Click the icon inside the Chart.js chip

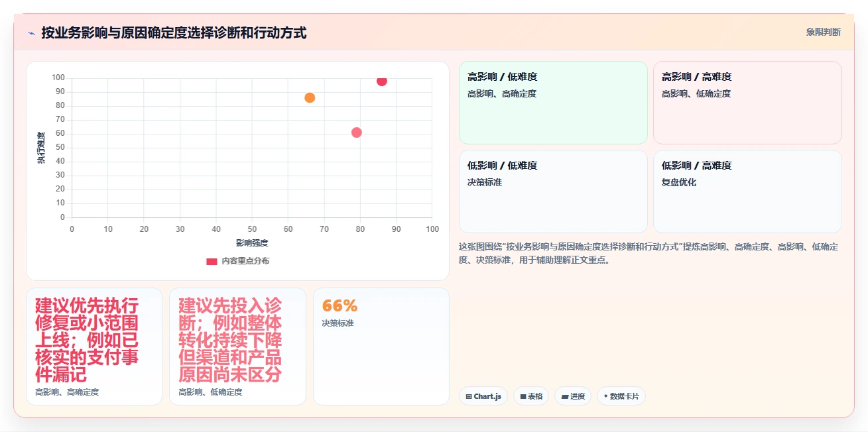click(469, 397)
